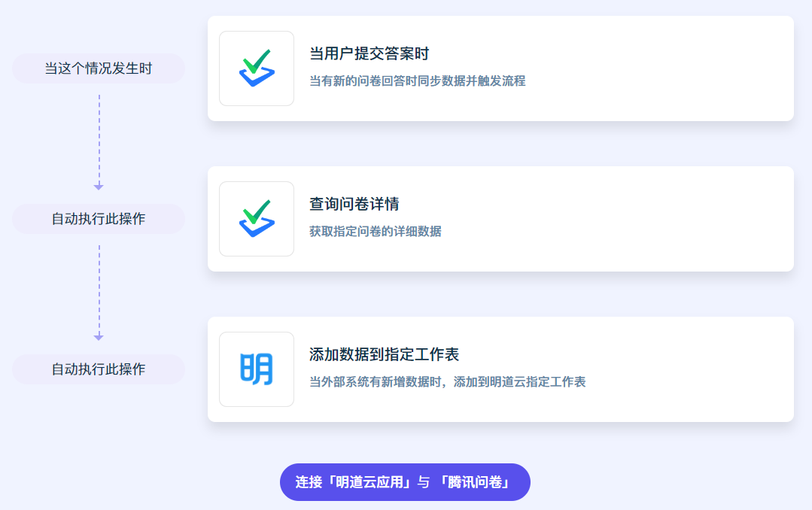The width and height of the screenshot is (812, 510).
Task: Click the second 自动执行此操作 pill label
Action: (x=99, y=369)
